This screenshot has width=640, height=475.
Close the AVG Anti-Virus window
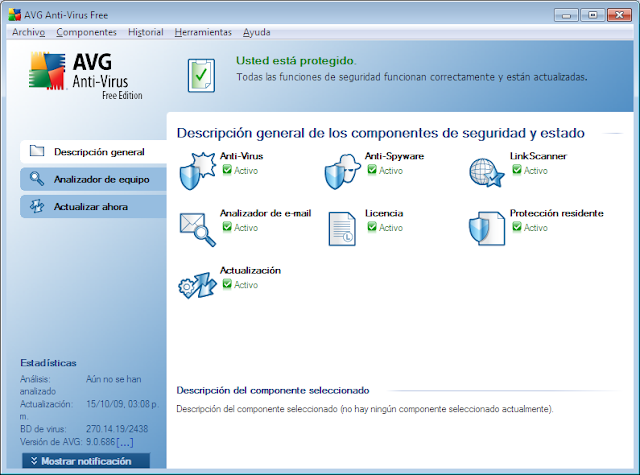pyautogui.click(x=619, y=15)
